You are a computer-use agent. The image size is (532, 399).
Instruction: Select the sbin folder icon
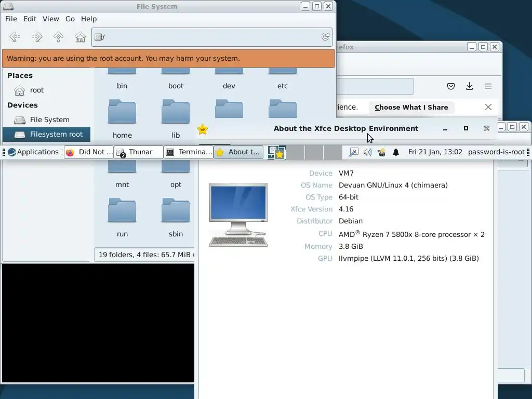[x=176, y=210]
